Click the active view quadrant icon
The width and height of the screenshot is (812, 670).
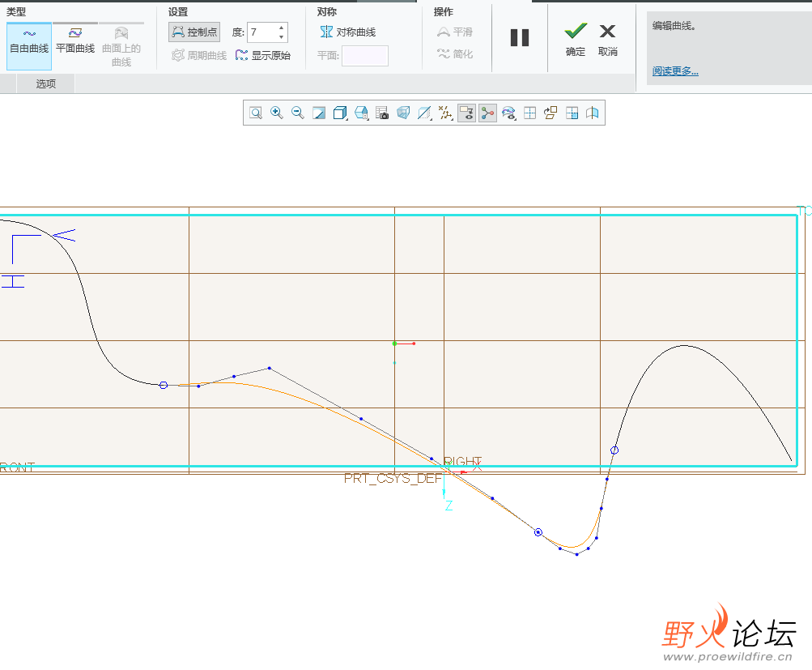pos(572,113)
